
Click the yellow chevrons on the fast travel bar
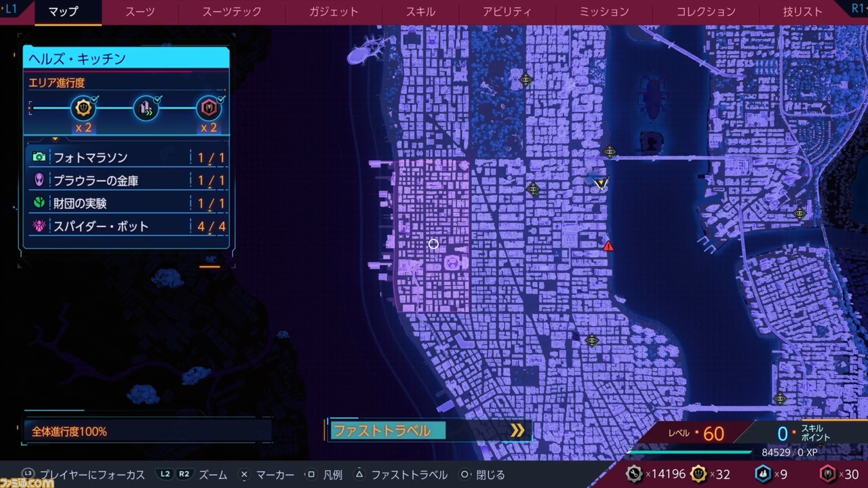(x=517, y=430)
